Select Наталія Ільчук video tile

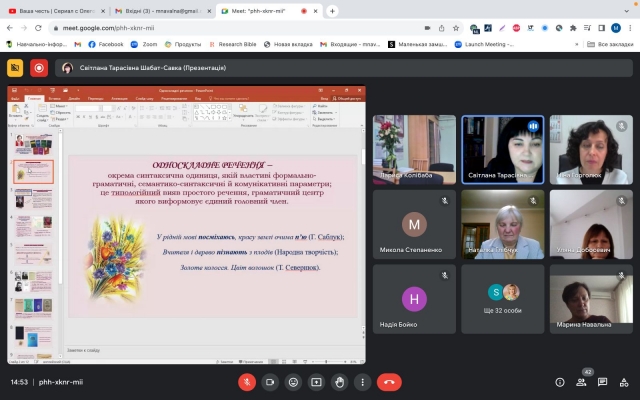(502, 224)
